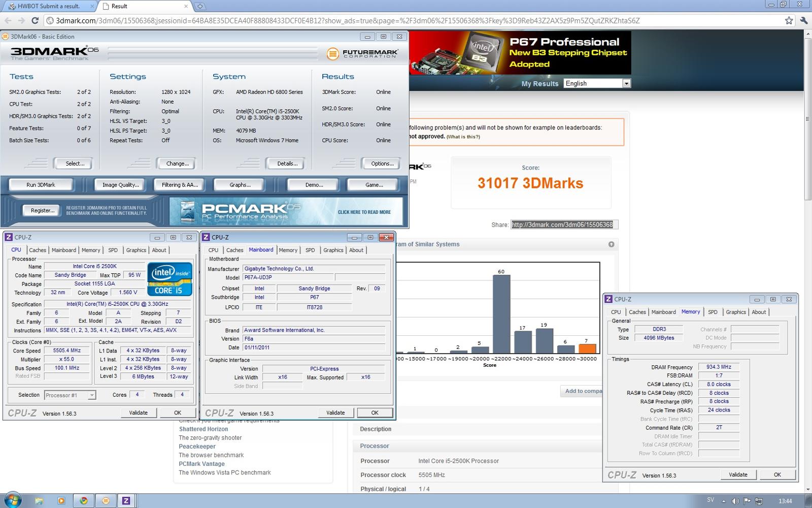The height and width of the screenshot is (508, 812).
Task: Click the P67 Professional ad banner
Action: pos(520,53)
